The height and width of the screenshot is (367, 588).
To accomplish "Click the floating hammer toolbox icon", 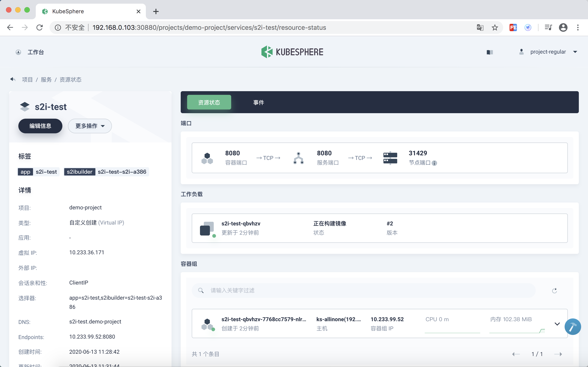I will [x=572, y=326].
